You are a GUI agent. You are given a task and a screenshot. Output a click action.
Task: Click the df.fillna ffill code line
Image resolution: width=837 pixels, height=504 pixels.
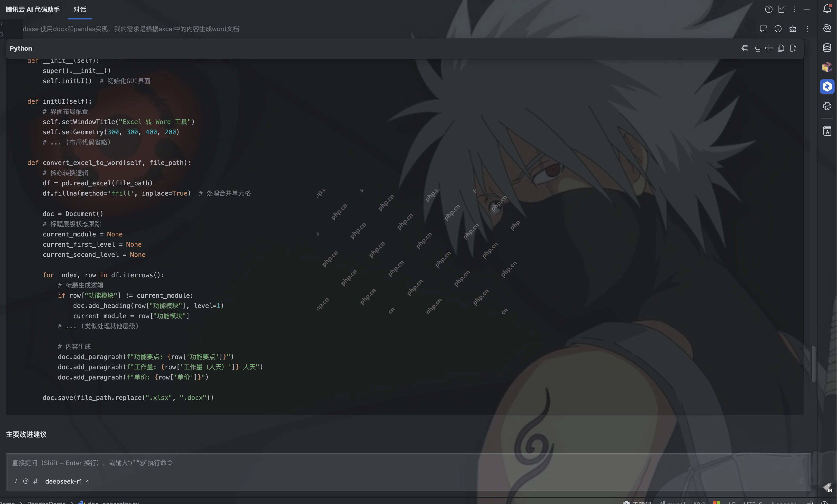tap(117, 193)
